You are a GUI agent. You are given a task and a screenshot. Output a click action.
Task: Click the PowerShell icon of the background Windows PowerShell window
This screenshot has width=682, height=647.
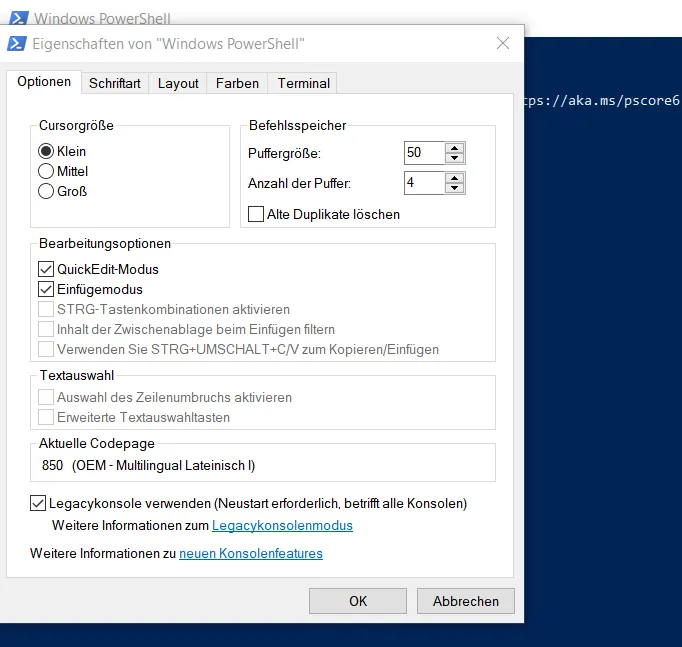(x=19, y=18)
